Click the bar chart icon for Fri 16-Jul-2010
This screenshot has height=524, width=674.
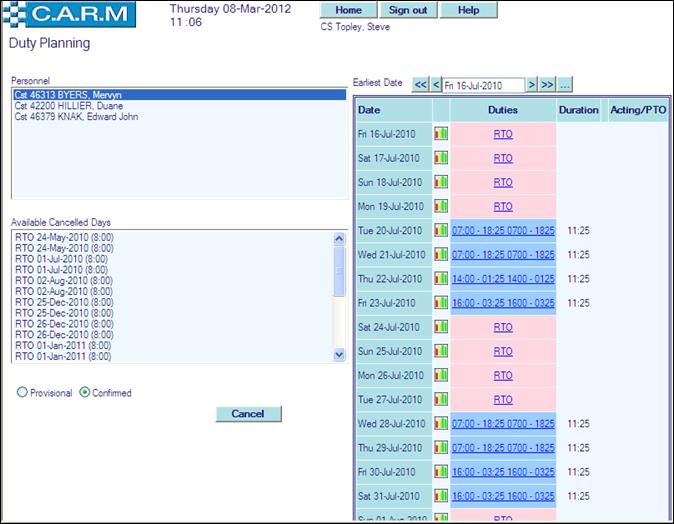(x=441, y=133)
